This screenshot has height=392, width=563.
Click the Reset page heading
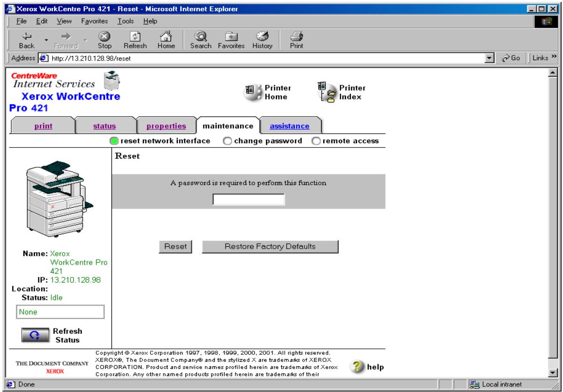127,156
